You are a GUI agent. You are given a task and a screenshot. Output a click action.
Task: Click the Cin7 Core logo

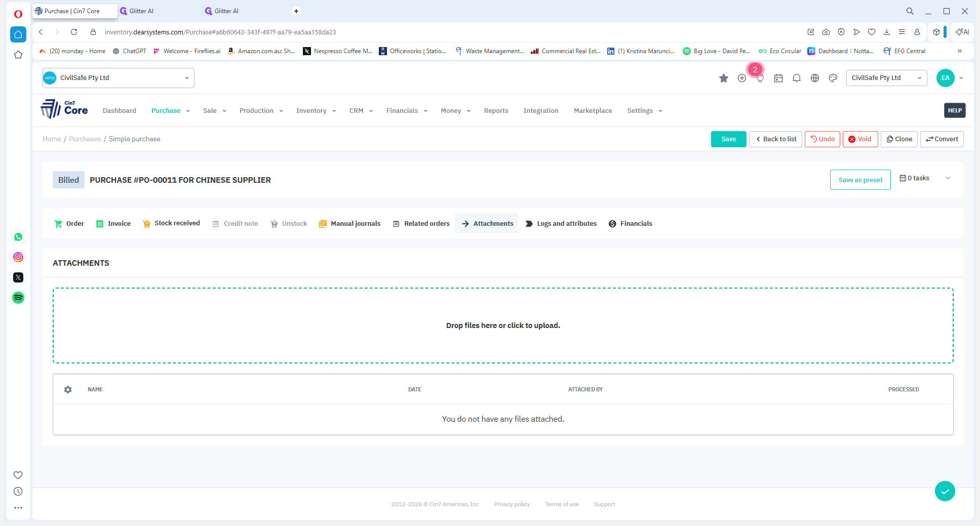click(x=64, y=109)
